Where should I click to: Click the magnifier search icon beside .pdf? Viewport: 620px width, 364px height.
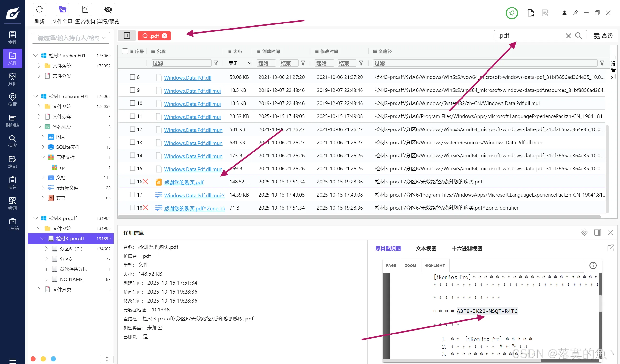[579, 36]
